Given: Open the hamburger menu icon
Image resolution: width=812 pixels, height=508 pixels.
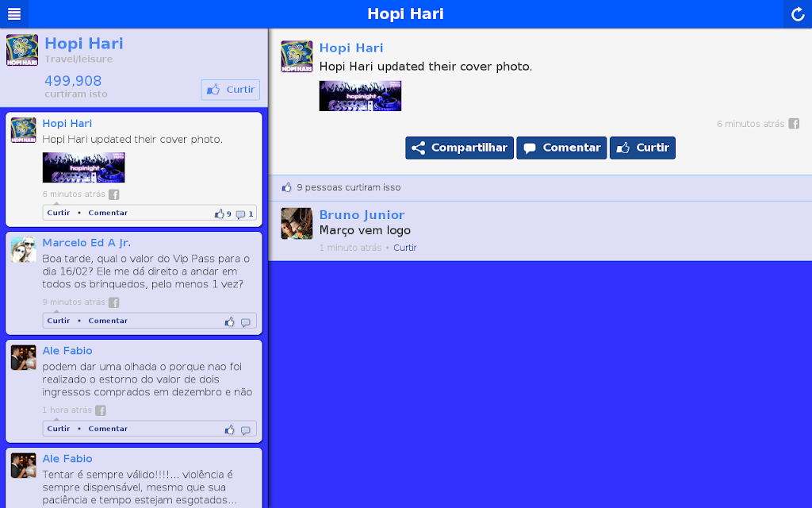Looking at the screenshot, I should tap(14, 14).
